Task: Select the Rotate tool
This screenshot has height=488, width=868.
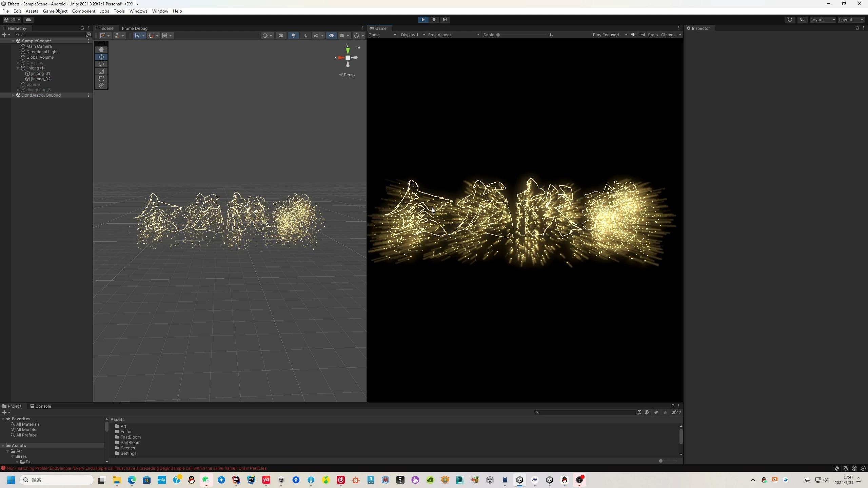Action: [101, 64]
